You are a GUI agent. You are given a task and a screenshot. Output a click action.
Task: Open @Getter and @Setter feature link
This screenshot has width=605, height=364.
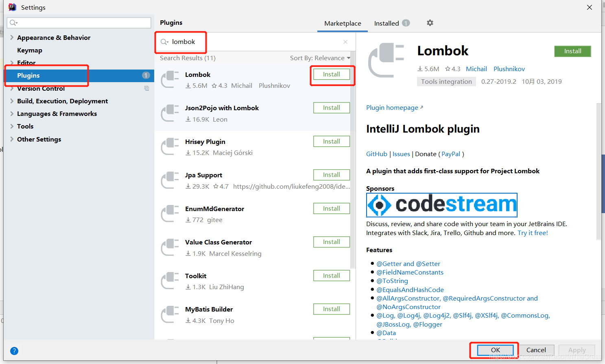(408, 264)
